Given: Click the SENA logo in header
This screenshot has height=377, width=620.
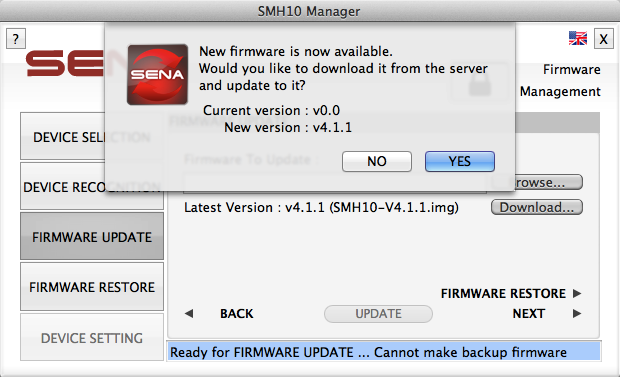Looking at the screenshot, I should coord(65,63).
